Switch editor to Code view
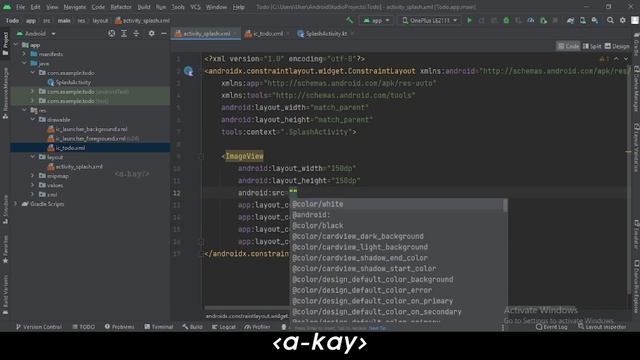Screen dimensions: 640x360 coord(568,46)
